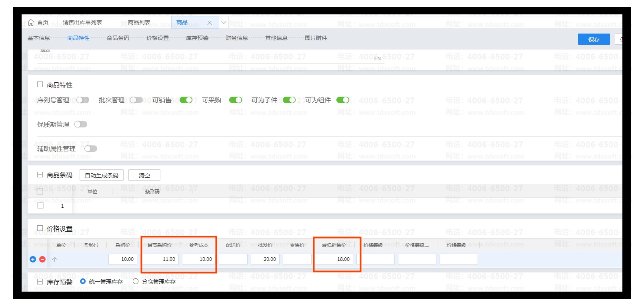Switch to 销售出库单列表 tab
The width and height of the screenshot is (644, 306).
(82, 22)
